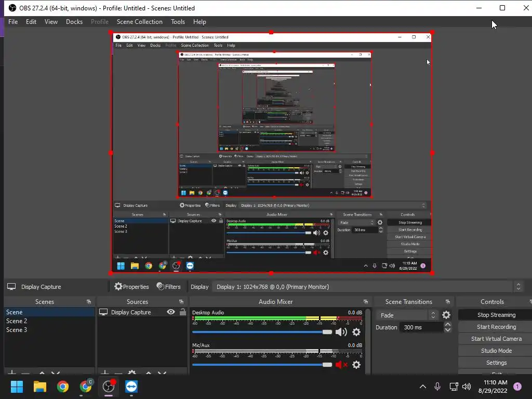Viewport: 532px width, 399px height.
Task: Pop out the Scene Transitions dock
Action: coord(447,302)
